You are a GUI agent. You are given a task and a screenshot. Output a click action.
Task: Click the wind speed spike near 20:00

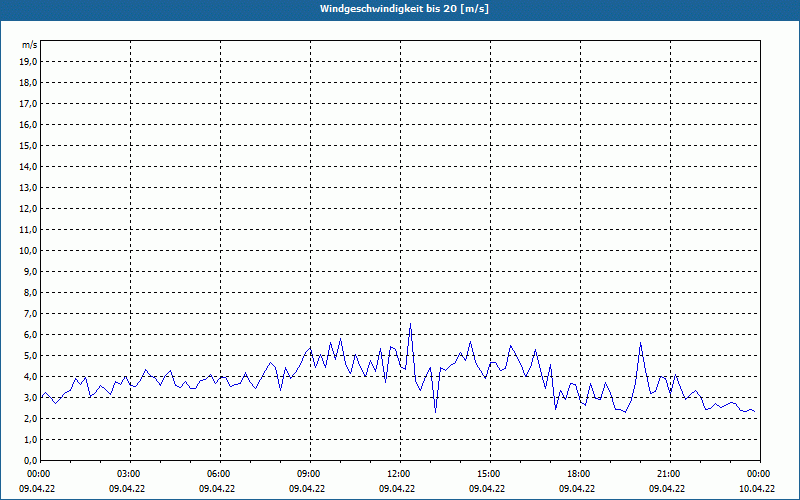pyautogui.click(x=640, y=343)
